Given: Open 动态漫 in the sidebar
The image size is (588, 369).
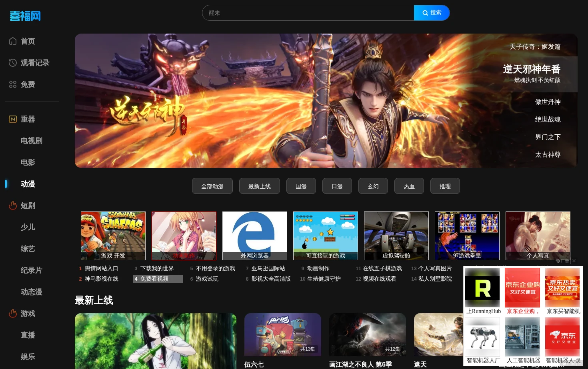Looking at the screenshot, I should pyautogui.click(x=32, y=292).
